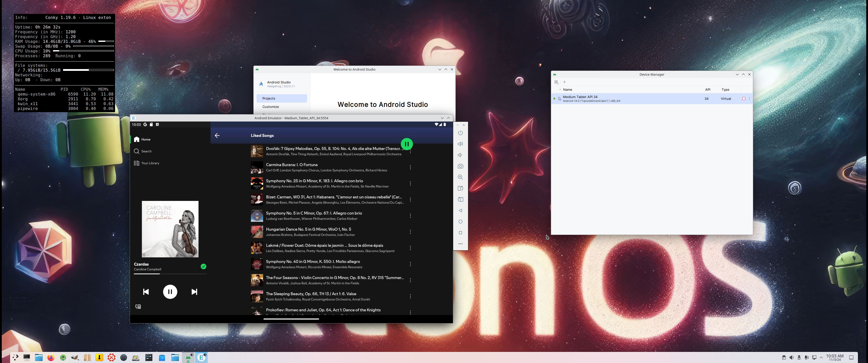Take emulator screenshot with camera icon

click(460, 166)
